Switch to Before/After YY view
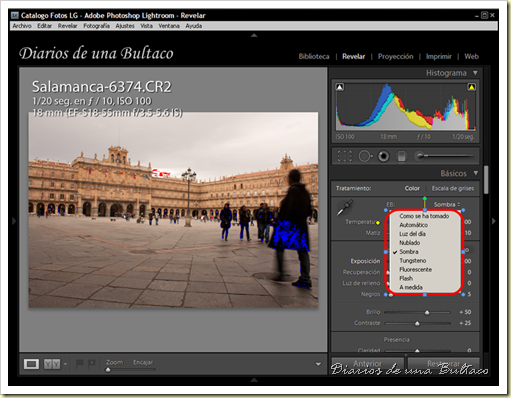 pos(52,364)
